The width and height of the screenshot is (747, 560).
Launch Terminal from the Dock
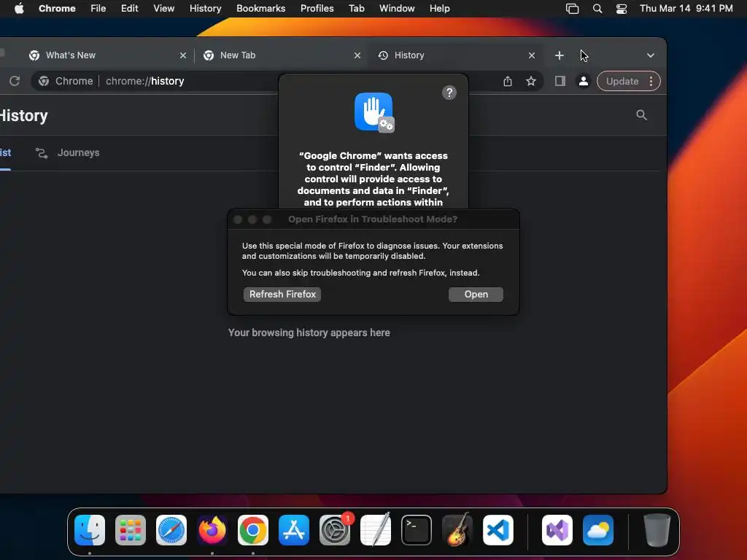click(417, 530)
